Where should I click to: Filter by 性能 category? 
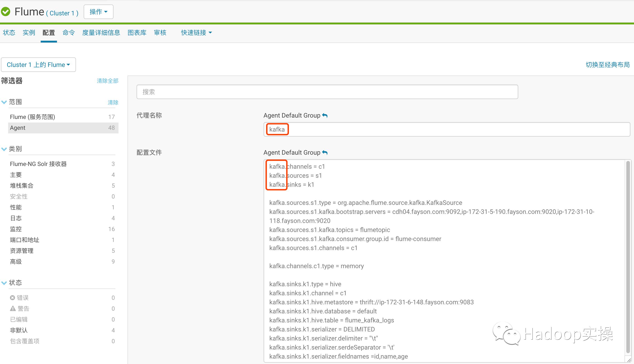tap(63, 207)
